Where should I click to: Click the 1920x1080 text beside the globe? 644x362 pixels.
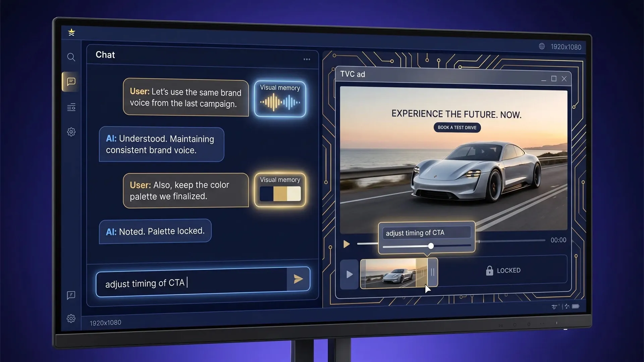coord(566,47)
